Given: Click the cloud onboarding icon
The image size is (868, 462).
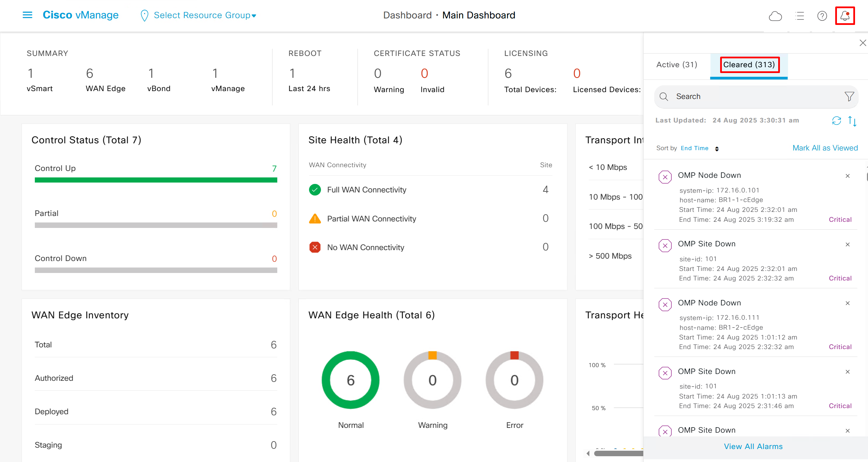Looking at the screenshot, I should (x=775, y=16).
